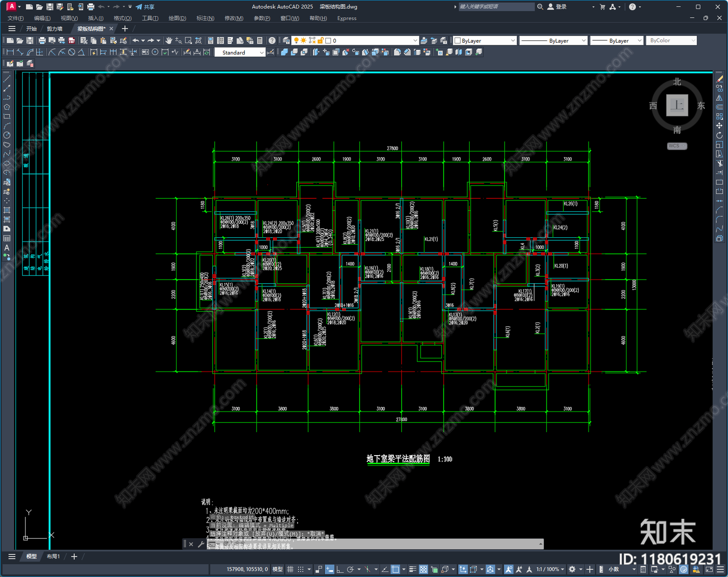Image resolution: width=728 pixels, height=577 pixels.
Task: Select the Hatch tool in draw toolbar
Action: click(6, 210)
